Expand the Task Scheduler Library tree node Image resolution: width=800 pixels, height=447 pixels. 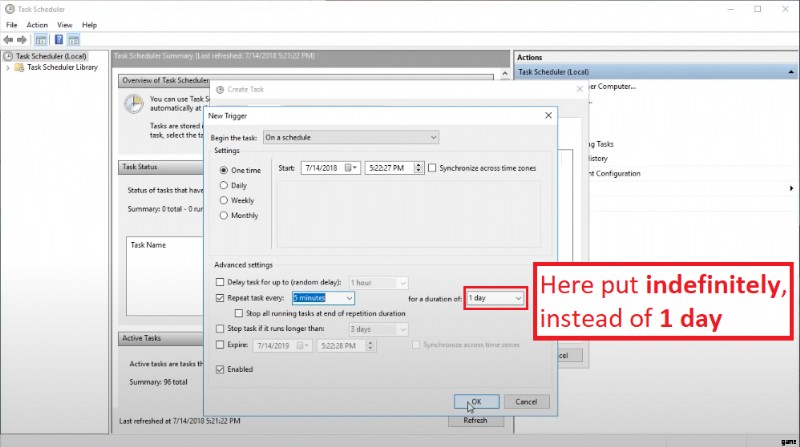coord(8,68)
